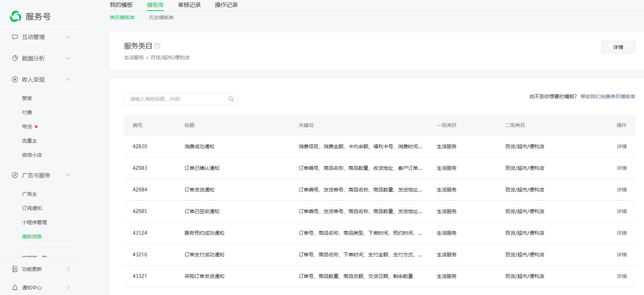This screenshot has width=644, height=295.
Task: Click the 关键词 column header
Action: [x=306, y=125]
